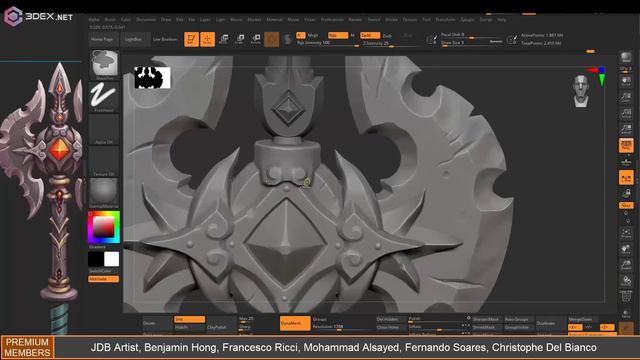Toggle Edit mode button in top shelf
The height and width of the screenshot is (360, 640).
click(x=191, y=39)
